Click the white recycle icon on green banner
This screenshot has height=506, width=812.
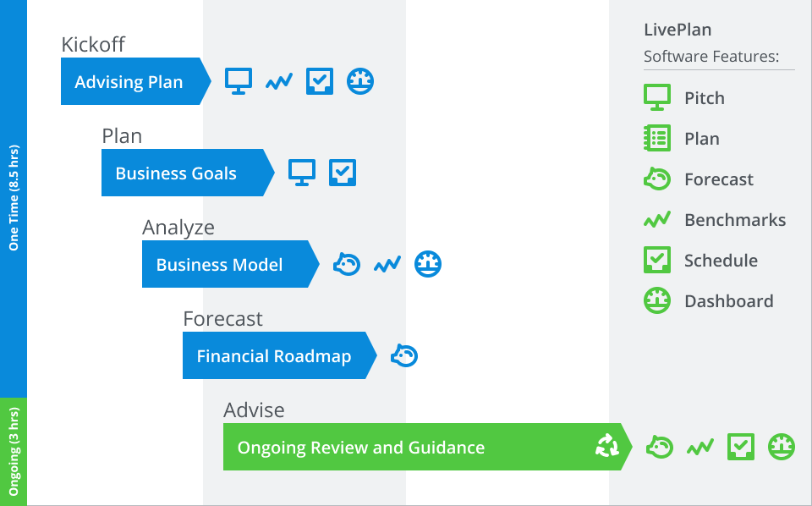coord(606,447)
